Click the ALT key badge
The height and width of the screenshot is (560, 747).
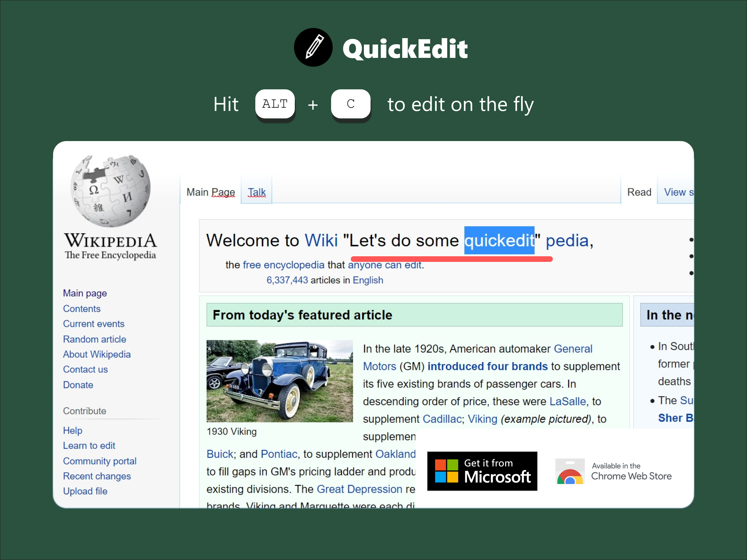tap(275, 104)
